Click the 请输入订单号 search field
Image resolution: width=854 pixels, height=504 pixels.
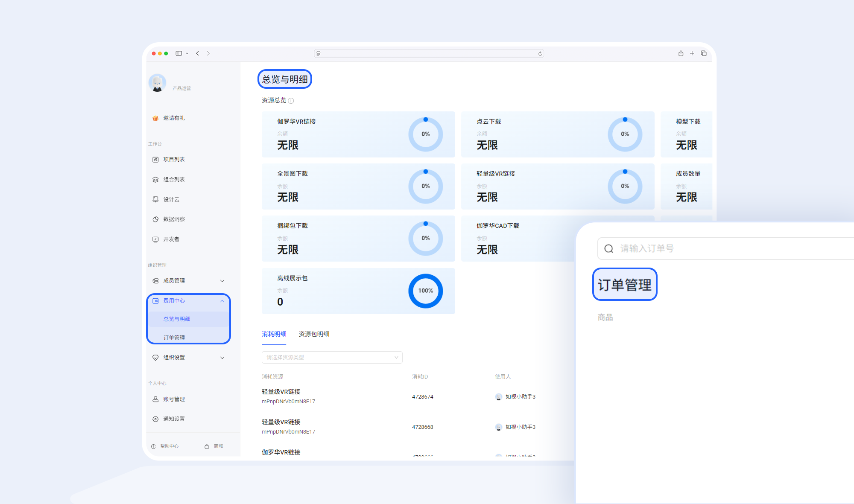pyautogui.click(x=726, y=248)
